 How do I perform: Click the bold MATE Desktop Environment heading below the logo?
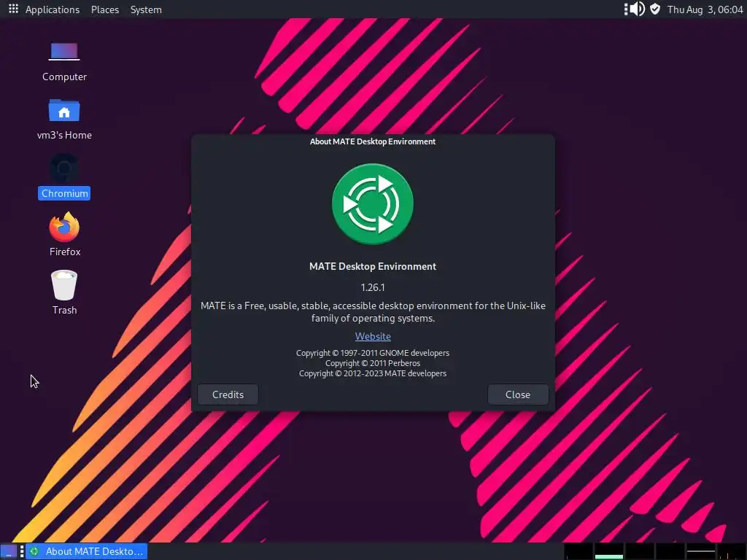(x=373, y=266)
